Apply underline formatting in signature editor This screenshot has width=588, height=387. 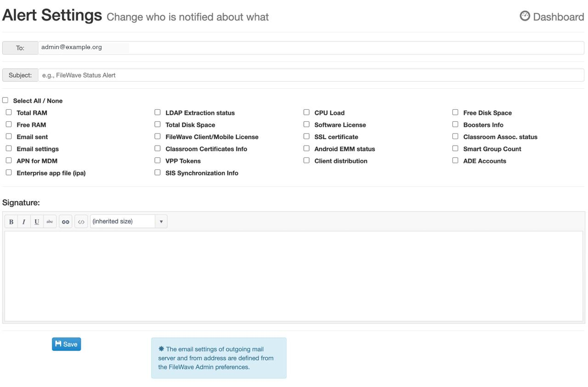click(37, 222)
